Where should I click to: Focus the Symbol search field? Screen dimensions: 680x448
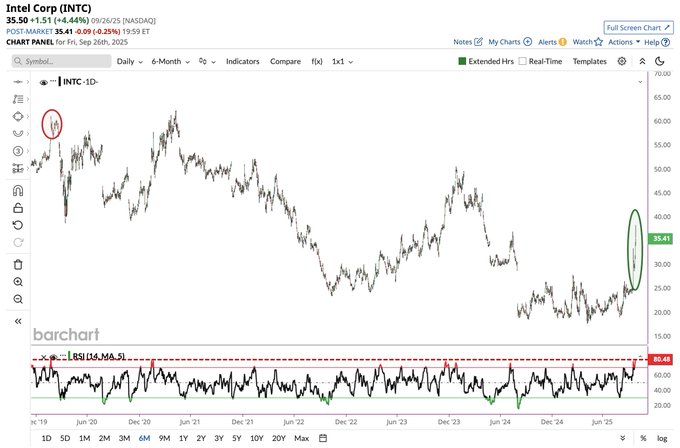pyautogui.click(x=62, y=61)
